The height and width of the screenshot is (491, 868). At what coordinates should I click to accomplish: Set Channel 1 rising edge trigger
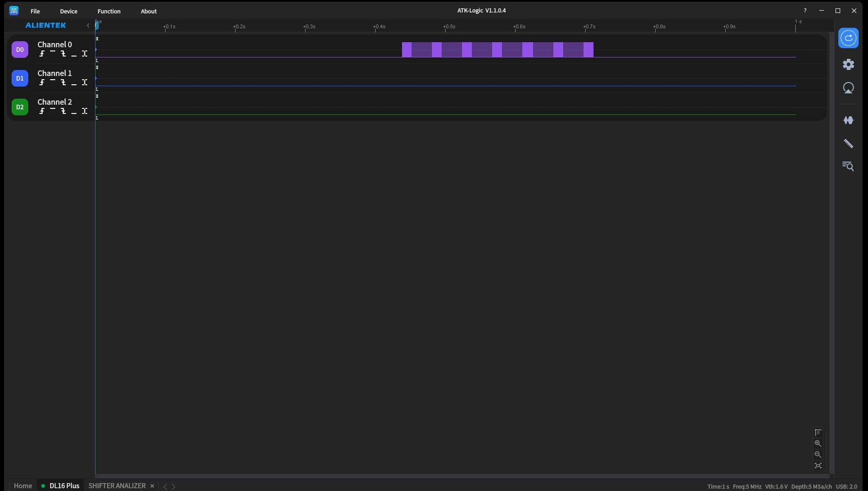pos(42,82)
